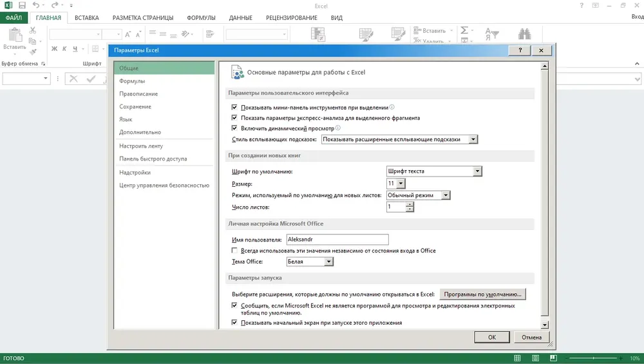Click the Redo arrow icon
644x364 pixels.
pos(55,5)
